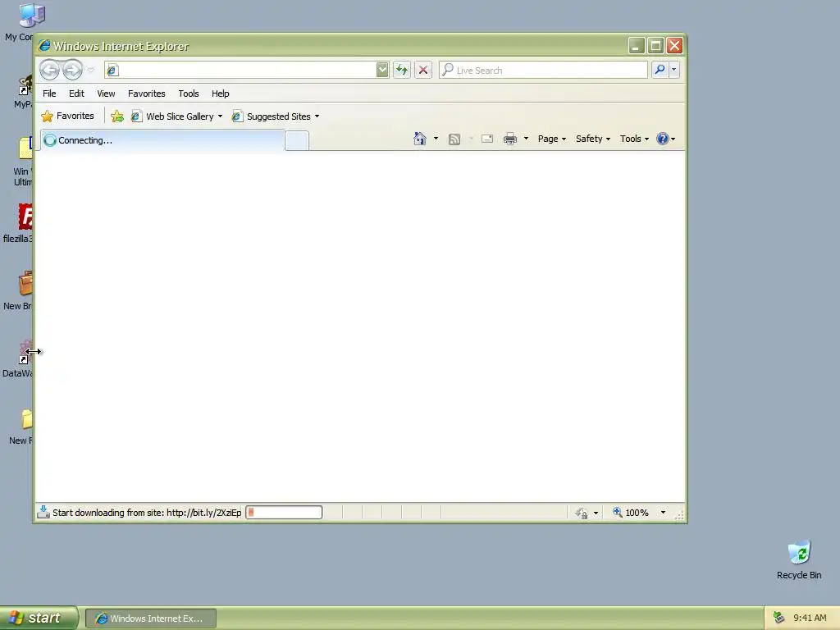
Task: Minimize the Internet Explorer window
Action: click(x=637, y=46)
